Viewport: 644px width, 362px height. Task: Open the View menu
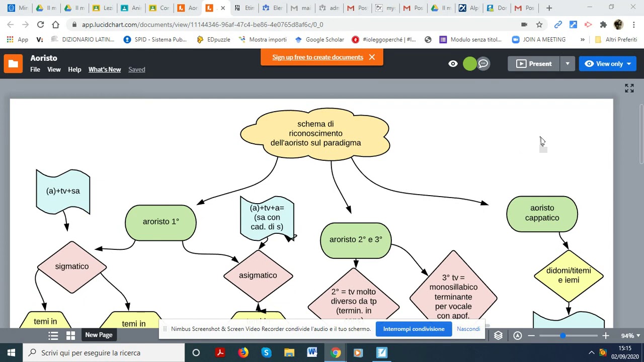point(54,69)
